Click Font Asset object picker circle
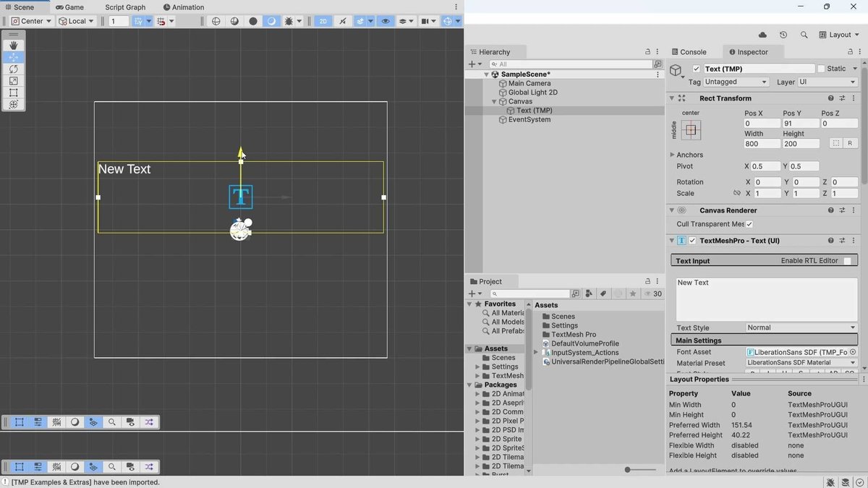868x488 pixels. tap(853, 352)
